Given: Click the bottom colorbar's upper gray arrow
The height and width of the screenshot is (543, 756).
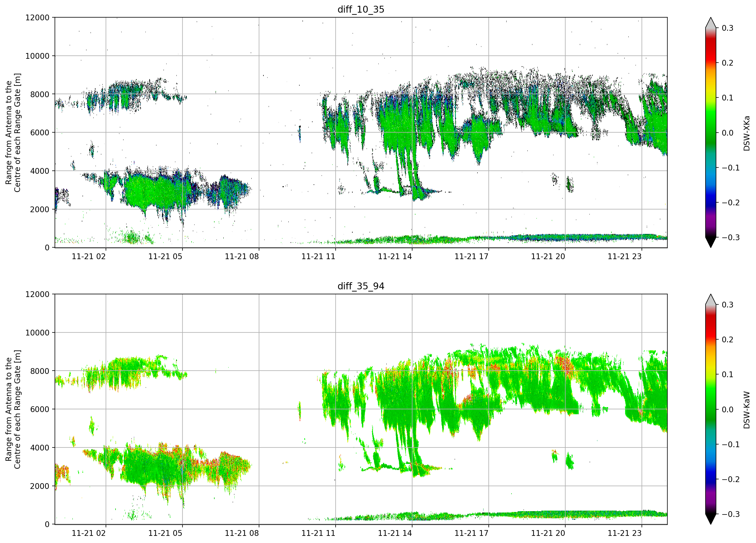Looking at the screenshot, I should point(711,300).
